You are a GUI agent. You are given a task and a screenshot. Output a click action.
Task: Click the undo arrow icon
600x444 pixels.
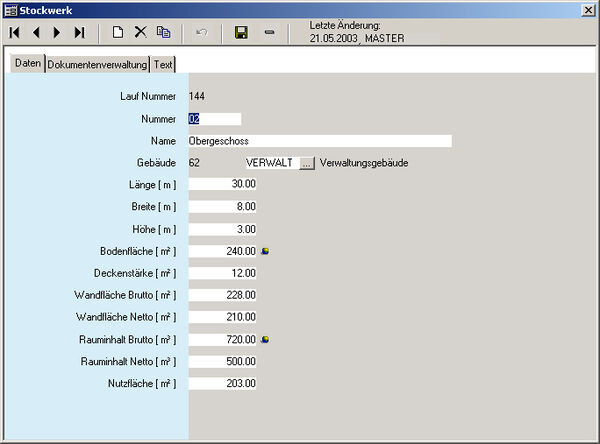tap(202, 33)
